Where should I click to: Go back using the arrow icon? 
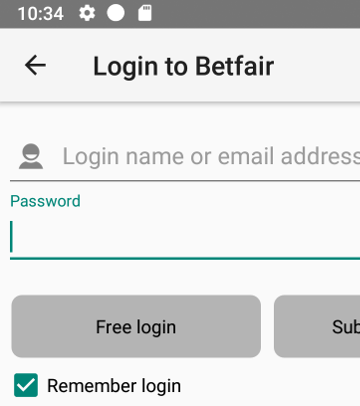[x=35, y=65]
